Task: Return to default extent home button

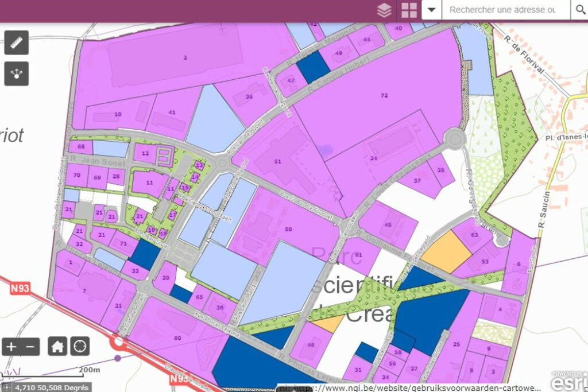Action: coord(57,346)
